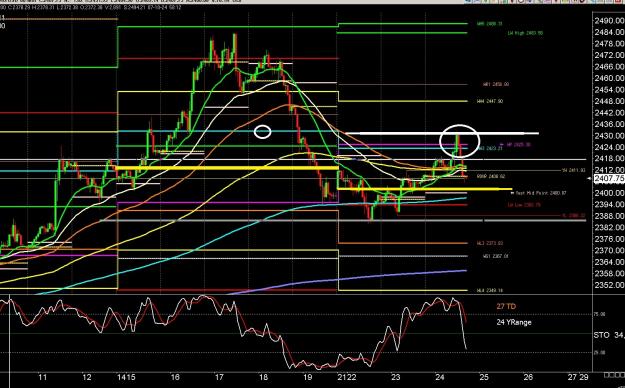The width and height of the screenshot is (625, 388).
Task: Select the 2442.00 price axis label
Action: (x=609, y=113)
